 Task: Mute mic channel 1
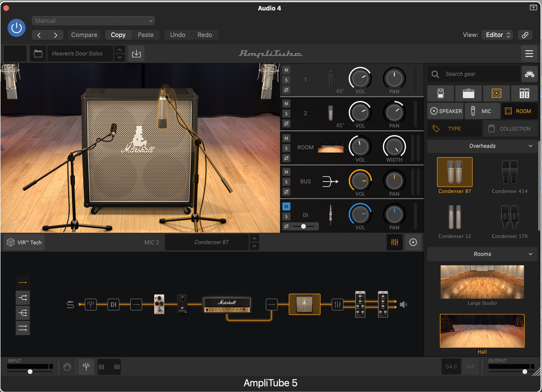point(286,70)
